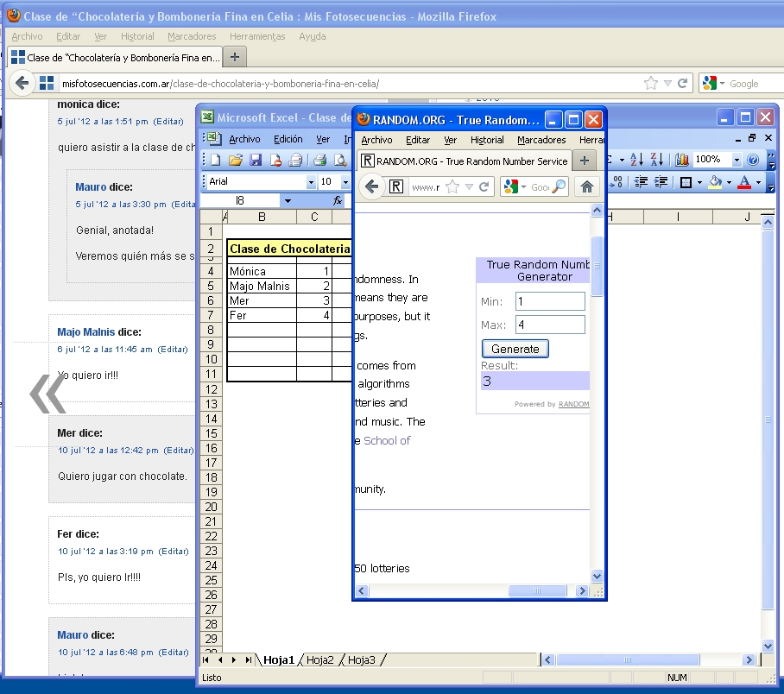Screen dimensions: 784x694
Task: Click the Majo Malnis commenter link
Action: pos(86,332)
